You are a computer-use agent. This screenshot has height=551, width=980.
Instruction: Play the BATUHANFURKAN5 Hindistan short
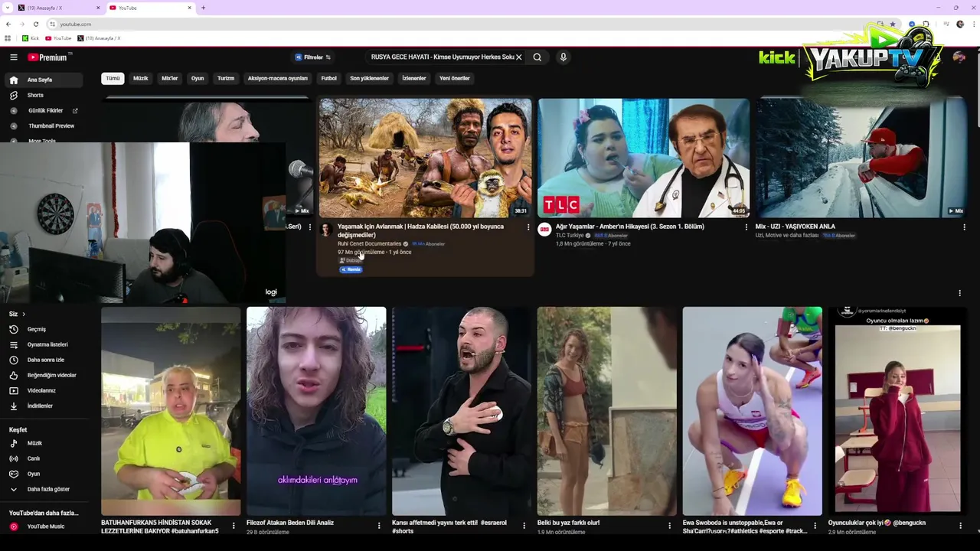click(x=171, y=411)
